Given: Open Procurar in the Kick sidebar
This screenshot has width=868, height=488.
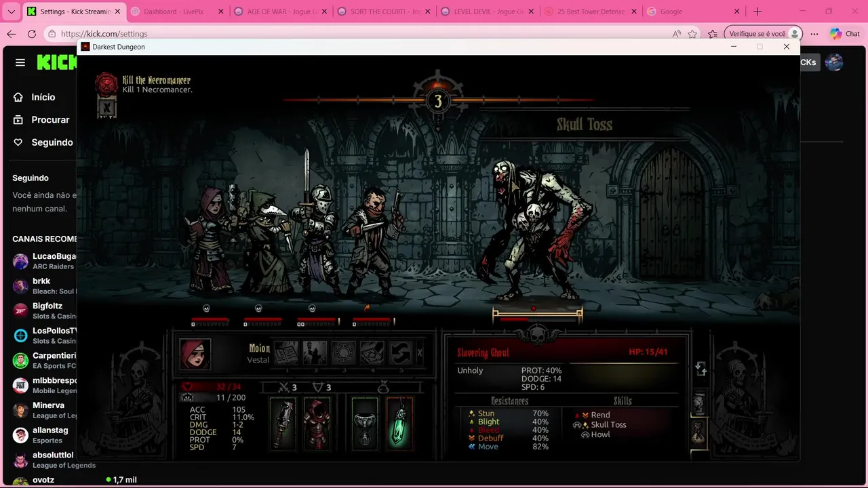Looking at the screenshot, I should pos(43,119).
